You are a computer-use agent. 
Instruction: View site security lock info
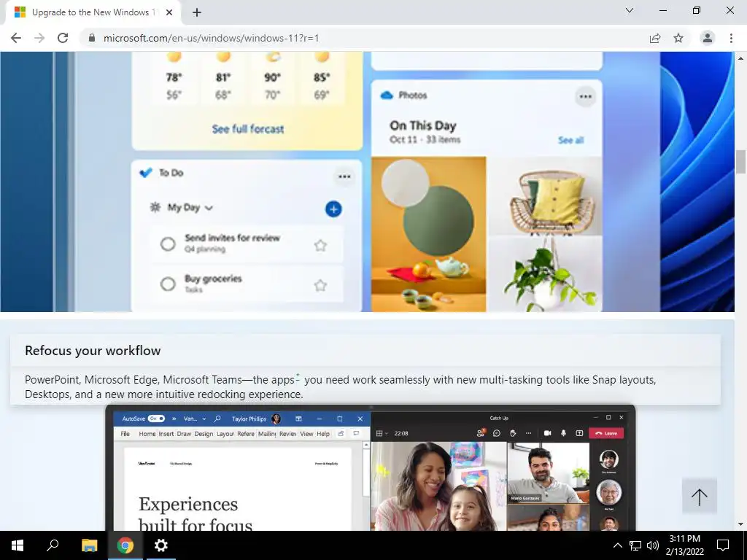pos(92,38)
